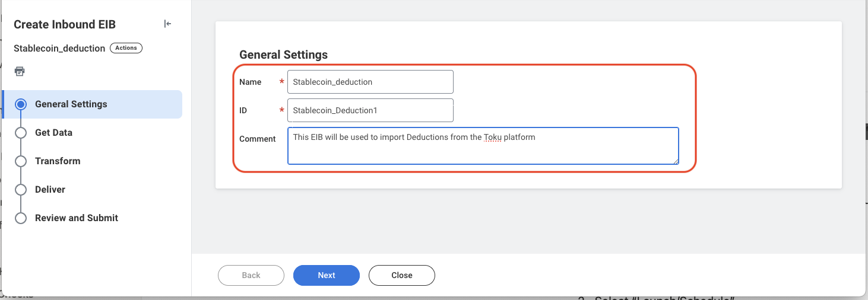Click the printer icon under Stablecoin_deduction
Viewport: 868px width, 300px height.
[20, 71]
